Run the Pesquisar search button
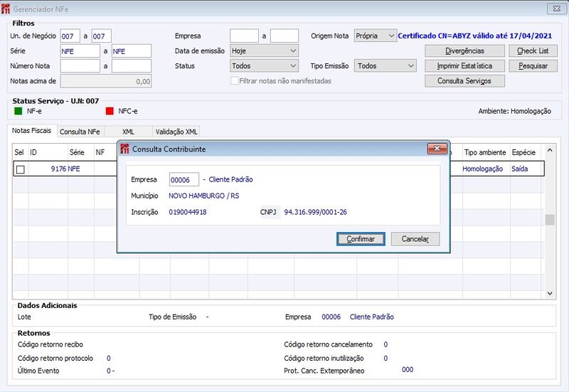The height and width of the screenshot is (392, 569). [x=533, y=65]
